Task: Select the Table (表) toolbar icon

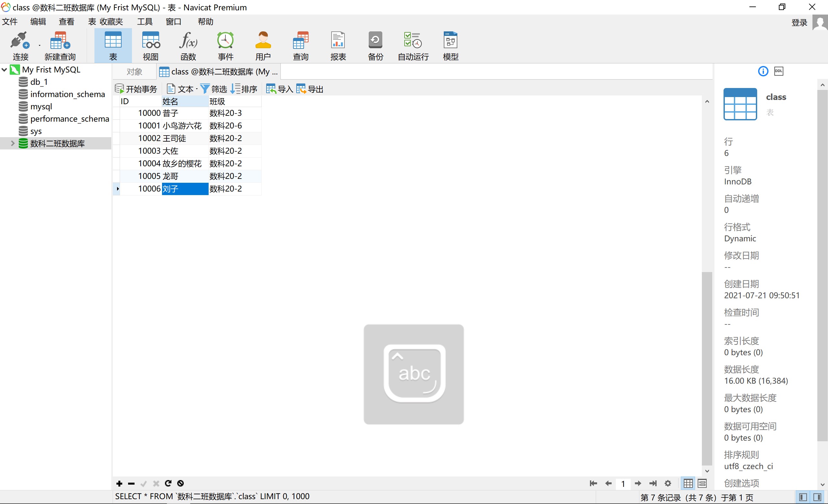Action: click(x=113, y=46)
